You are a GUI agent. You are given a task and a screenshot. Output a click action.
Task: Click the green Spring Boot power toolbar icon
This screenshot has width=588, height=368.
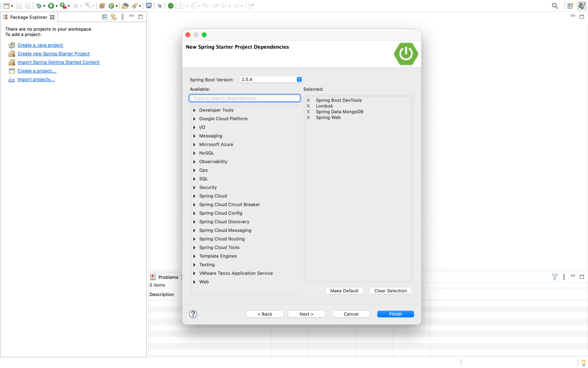[x=171, y=6]
